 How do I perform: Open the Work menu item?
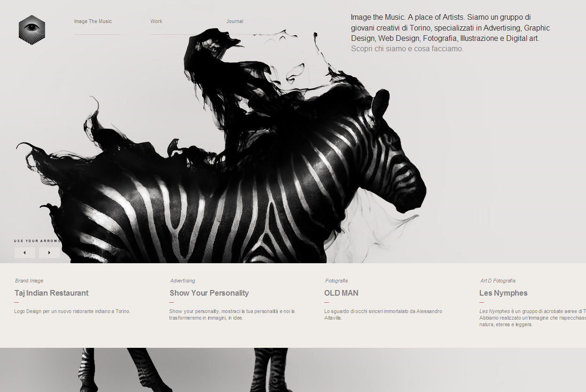(x=156, y=21)
